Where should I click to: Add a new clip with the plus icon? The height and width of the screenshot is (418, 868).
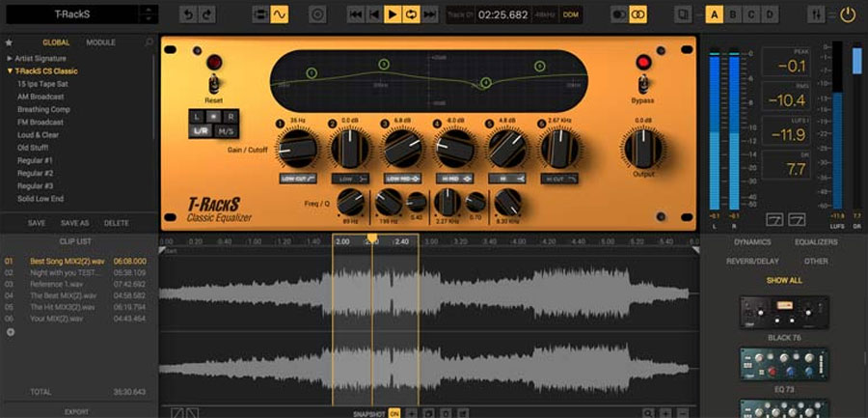click(10, 332)
